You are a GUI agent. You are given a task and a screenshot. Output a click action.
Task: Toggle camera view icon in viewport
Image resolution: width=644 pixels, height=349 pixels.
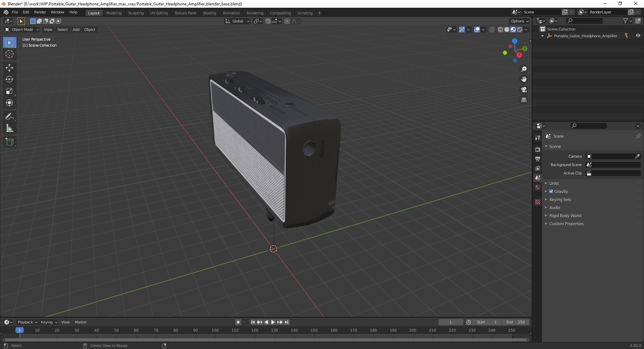point(524,90)
